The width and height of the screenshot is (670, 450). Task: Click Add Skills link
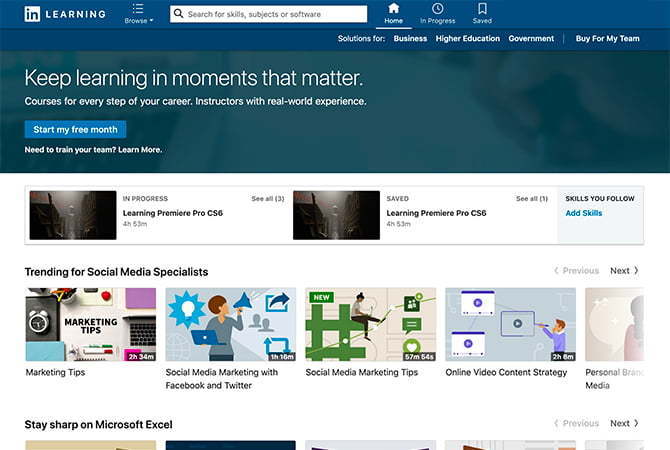tap(584, 213)
